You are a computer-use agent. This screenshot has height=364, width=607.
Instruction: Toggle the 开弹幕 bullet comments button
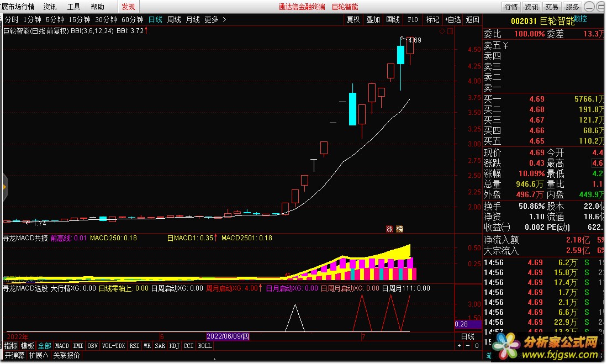pos(15,355)
